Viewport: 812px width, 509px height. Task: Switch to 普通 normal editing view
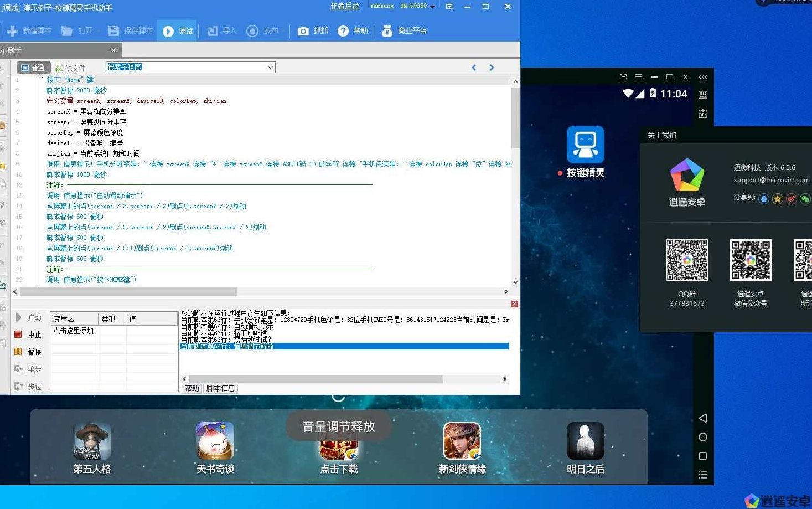pyautogui.click(x=33, y=67)
